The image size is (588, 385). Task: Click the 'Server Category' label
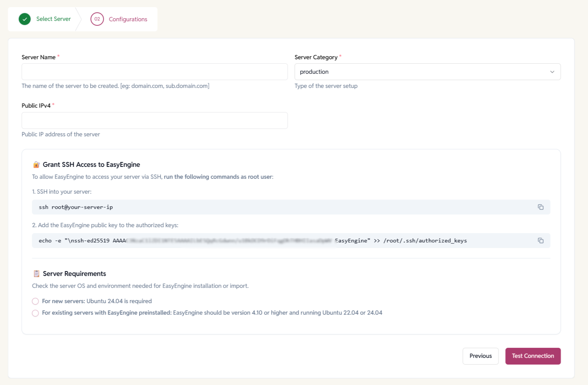(x=316, y=57)
